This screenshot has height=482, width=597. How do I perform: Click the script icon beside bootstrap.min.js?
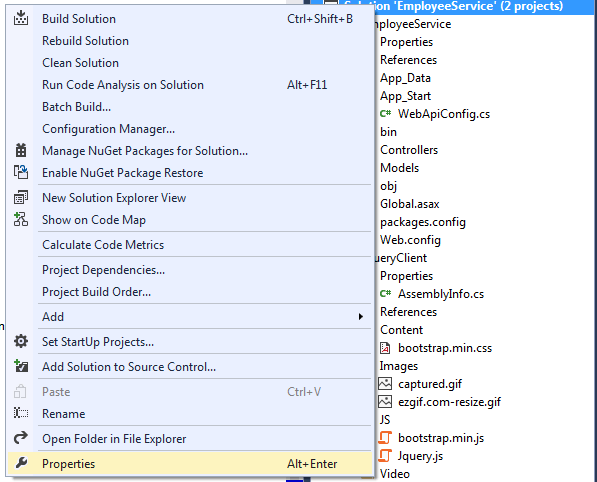385,437
